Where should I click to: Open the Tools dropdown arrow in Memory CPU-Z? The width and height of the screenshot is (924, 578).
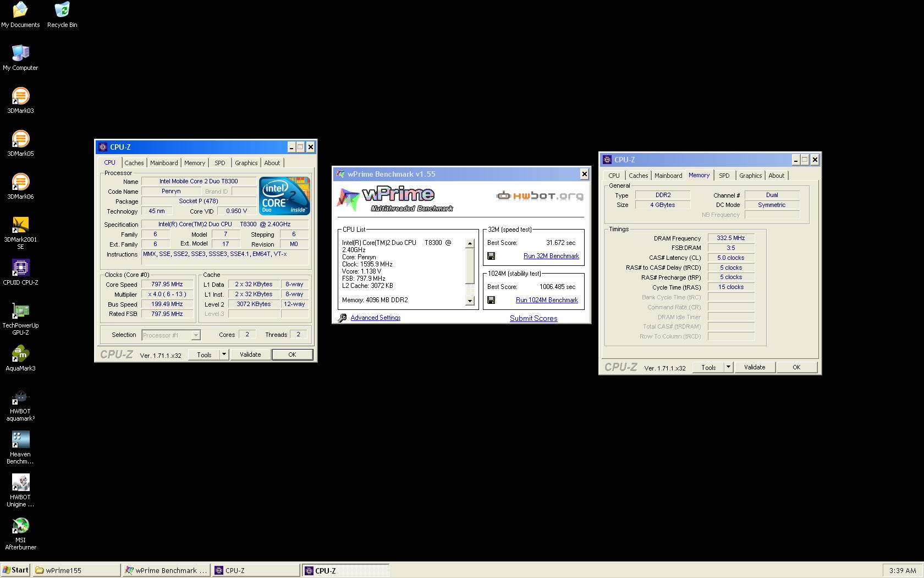(x=728, y=367)
